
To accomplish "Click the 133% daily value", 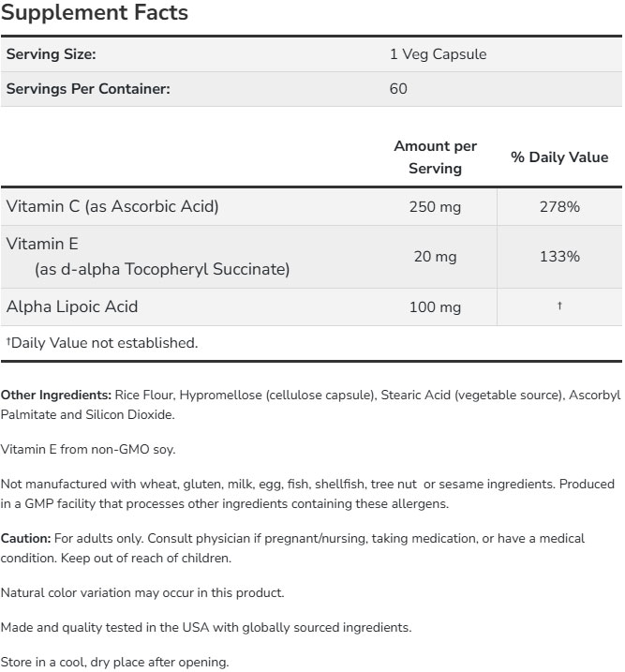I will (x=559, y=257).
